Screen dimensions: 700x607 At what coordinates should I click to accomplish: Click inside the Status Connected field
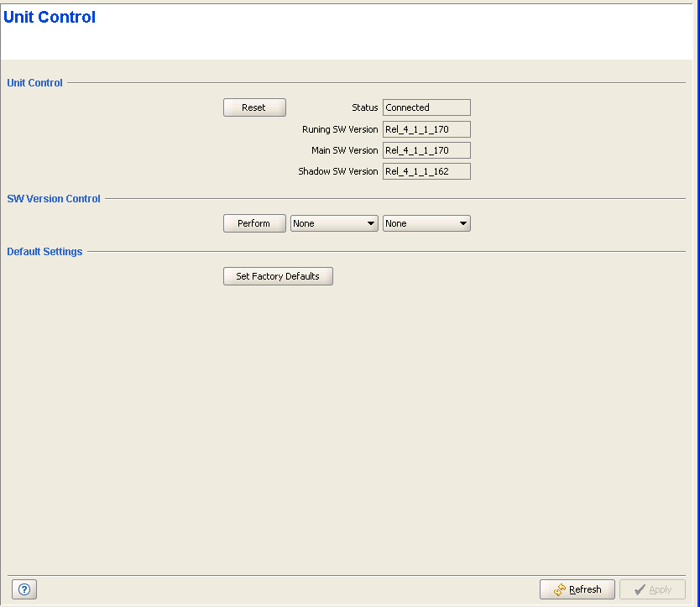coord(426,107)
